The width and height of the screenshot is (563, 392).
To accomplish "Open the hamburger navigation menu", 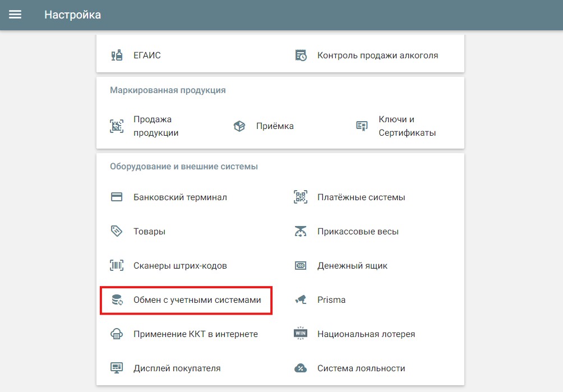I will coord(15,15).
